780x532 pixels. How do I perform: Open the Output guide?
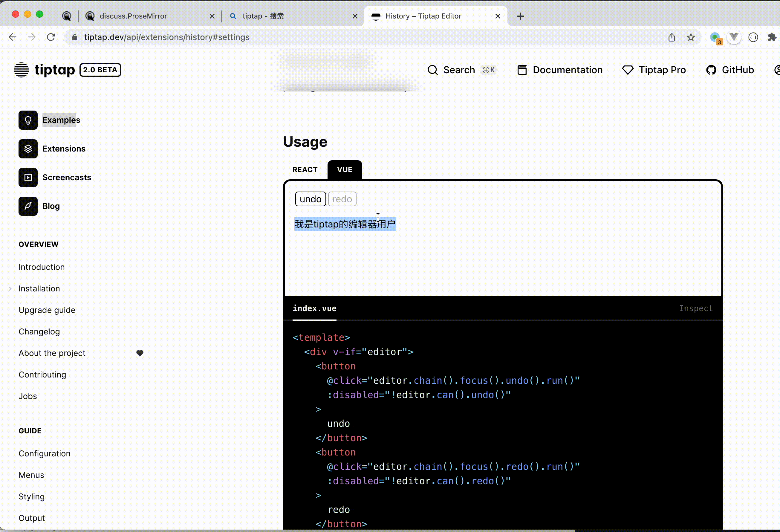point(32,518)
